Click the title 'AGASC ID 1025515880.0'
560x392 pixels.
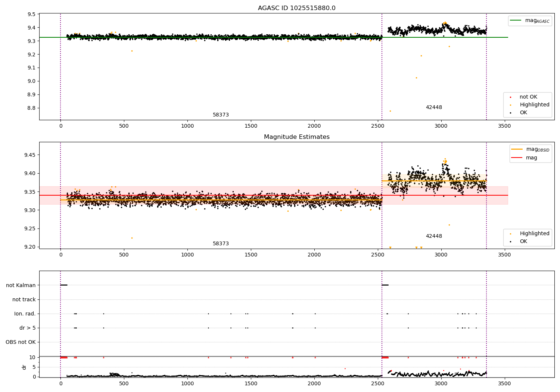point(296,8)
